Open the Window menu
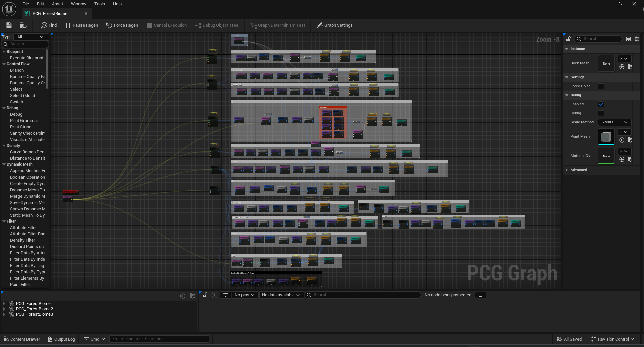The width and height of the screenshot is (644, 347). [78, 4]
